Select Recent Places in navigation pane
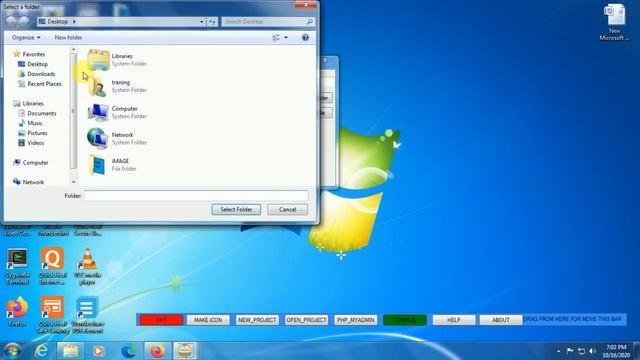This screenshot has height=360, width=640. pyautogui.click(x=40, y=84)
